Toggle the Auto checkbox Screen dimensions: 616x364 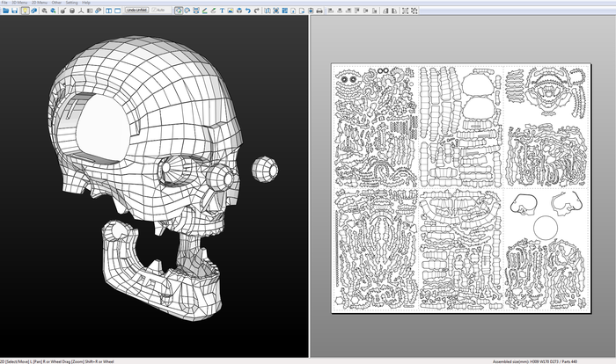tap(155, 11)
